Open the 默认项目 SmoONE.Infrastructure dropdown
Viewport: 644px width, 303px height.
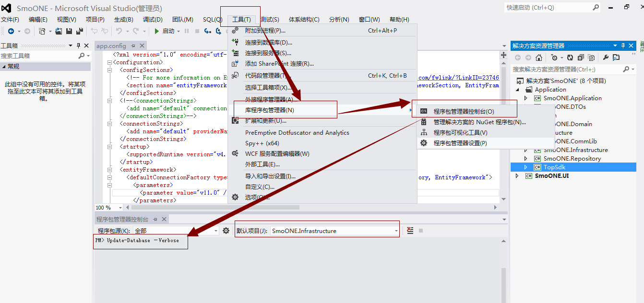coord(396,231)
